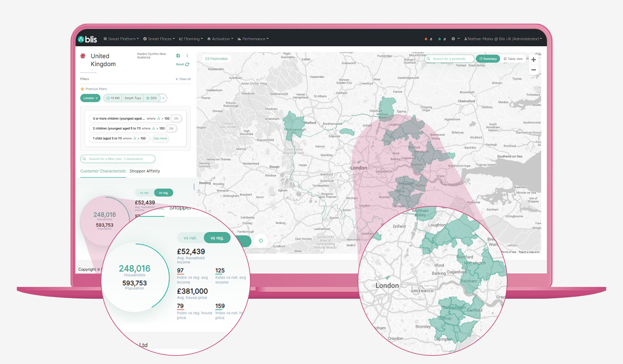Click the index bar icon on the 3 or more children filter
623x364 pixels.
click(x=158, y=118)
